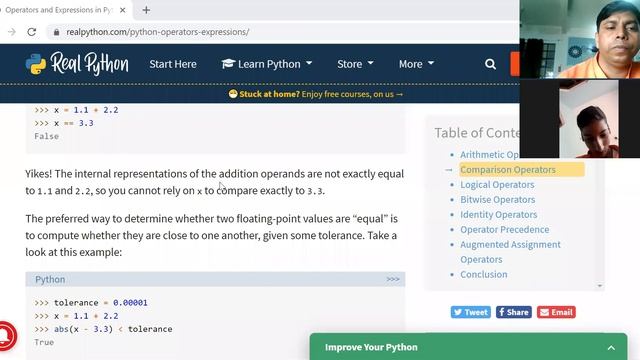
Task: Click the browser forward arrow
Action: [11, 32]
